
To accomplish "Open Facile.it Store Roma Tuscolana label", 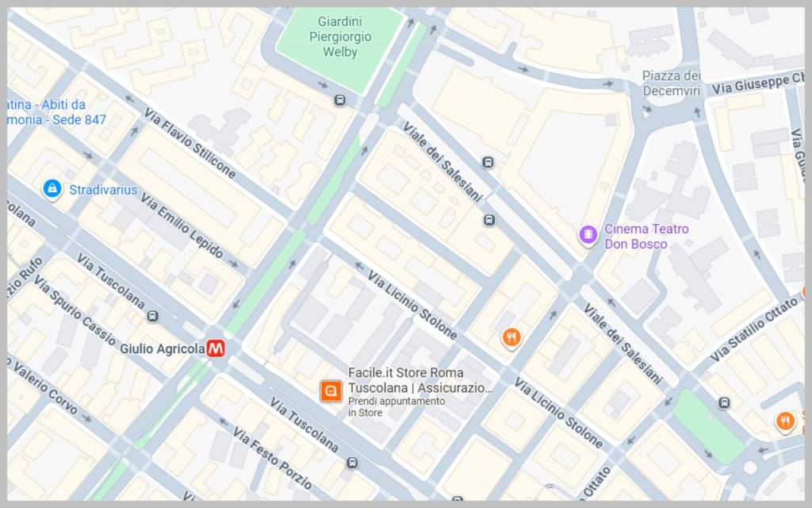I will click(420, 380).
